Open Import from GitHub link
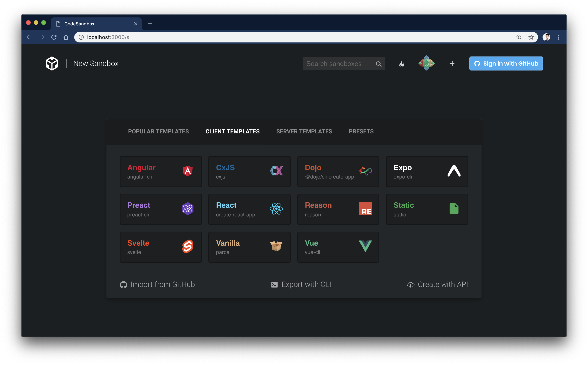This screenshot has height=365, width=588. [157, 284]
